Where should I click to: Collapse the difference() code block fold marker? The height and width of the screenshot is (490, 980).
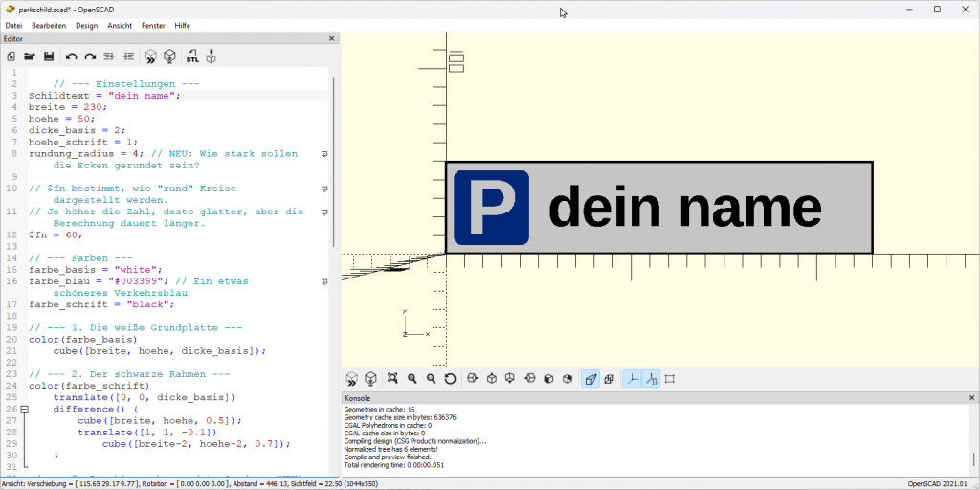click(24, 409)
